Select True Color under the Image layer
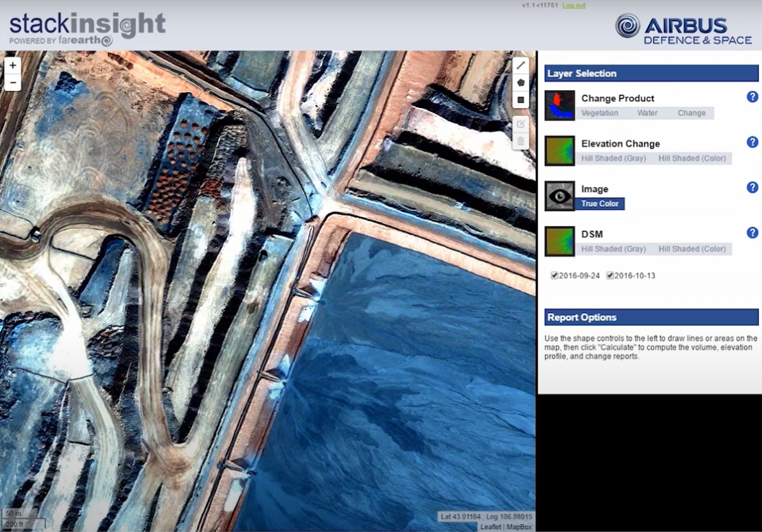Image resolution: width=762 pixels, height=532 pixels. point(600,203)
